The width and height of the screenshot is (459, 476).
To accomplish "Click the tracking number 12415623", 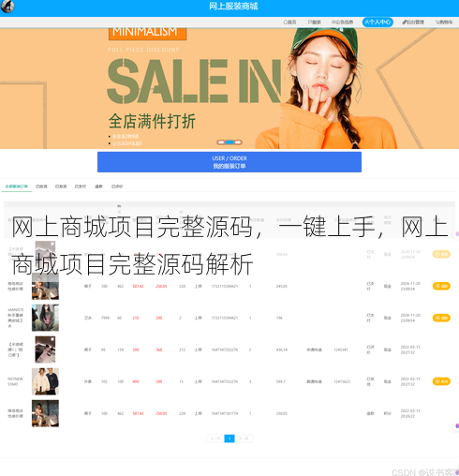I will (x=342, y=381).
